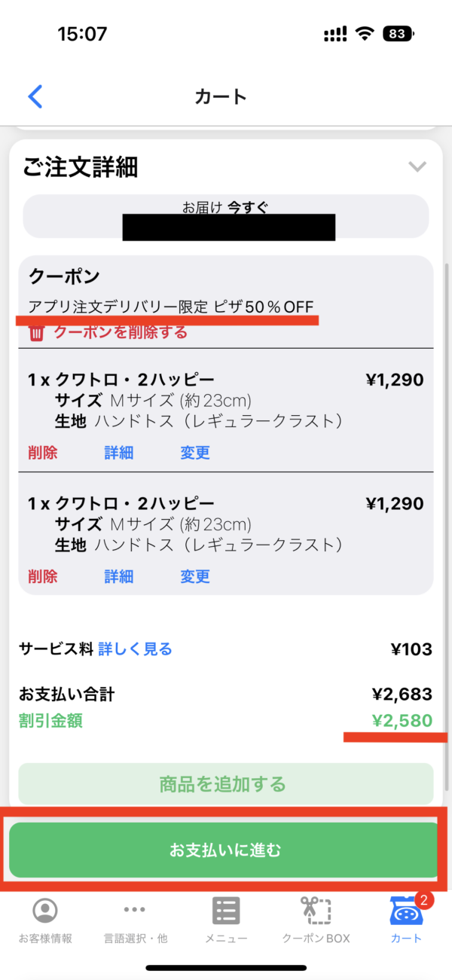Tap the ellipsis icon for 言語選択・他

(136, 910)
